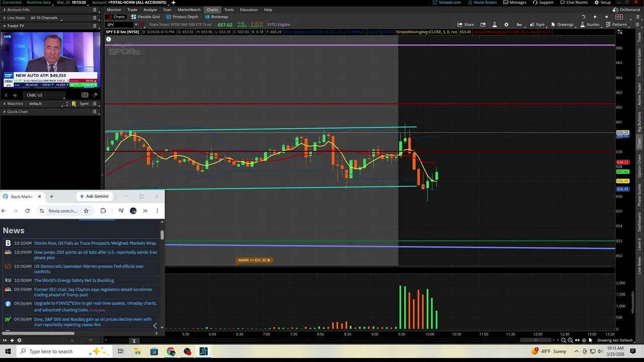Open the Education tab
The height and width of the screenshot is (362, 644).
pos(249,10)
